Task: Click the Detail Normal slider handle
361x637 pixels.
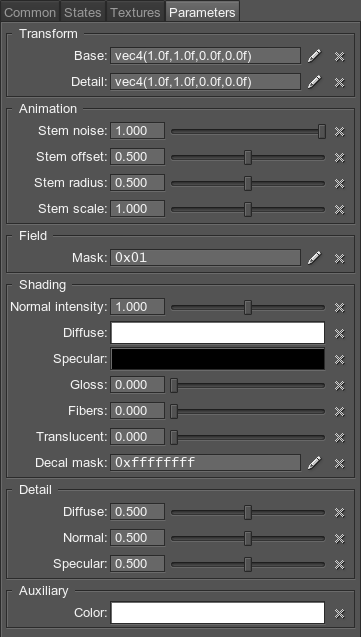Action: click(248, 539)
